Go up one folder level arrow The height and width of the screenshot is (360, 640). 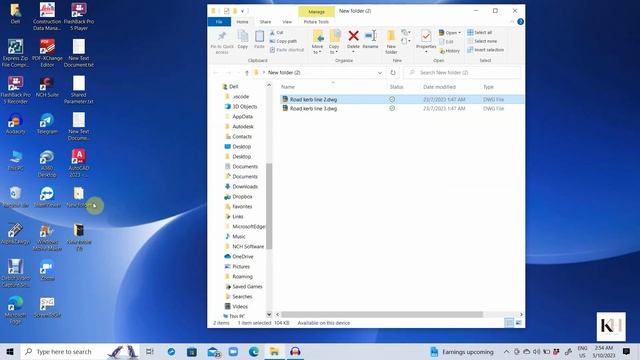click(247, 73)
